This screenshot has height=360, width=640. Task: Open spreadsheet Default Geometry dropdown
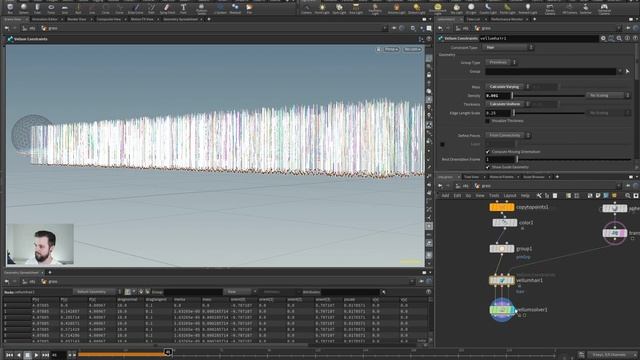click(x=98, y=292)
